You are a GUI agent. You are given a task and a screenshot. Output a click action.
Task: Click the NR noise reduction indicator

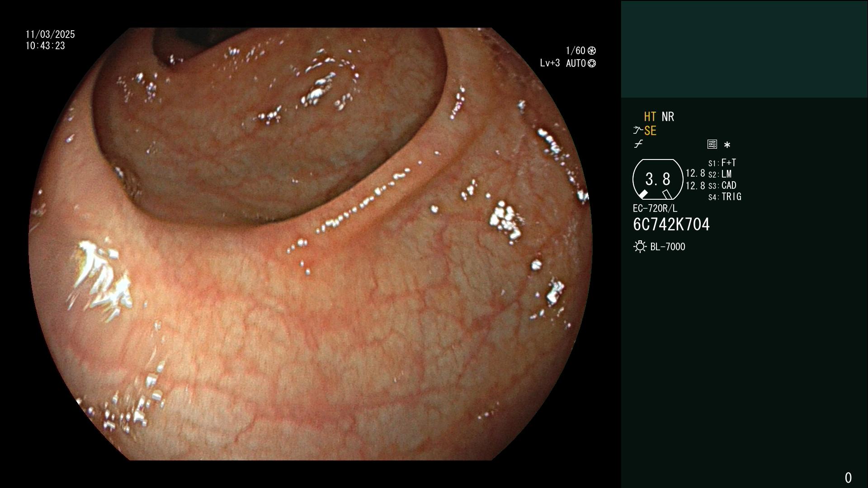(668, 117)
